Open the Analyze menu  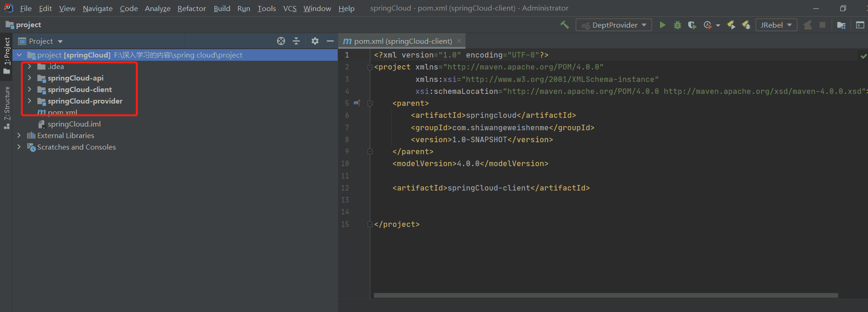tap(157, 8)
